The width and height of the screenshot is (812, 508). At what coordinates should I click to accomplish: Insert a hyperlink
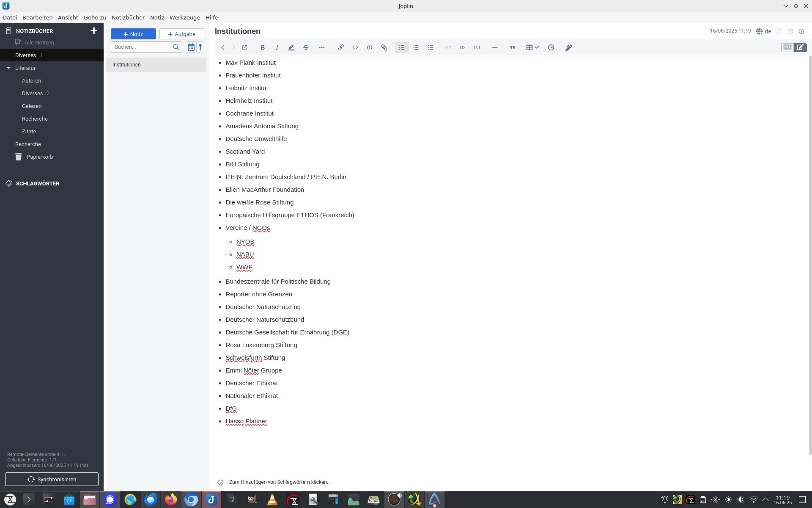click(340, 47)
